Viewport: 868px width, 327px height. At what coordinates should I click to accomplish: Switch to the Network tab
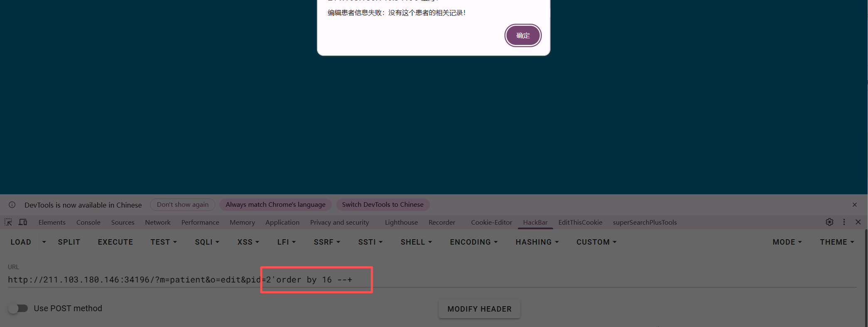tap(157, 223)
